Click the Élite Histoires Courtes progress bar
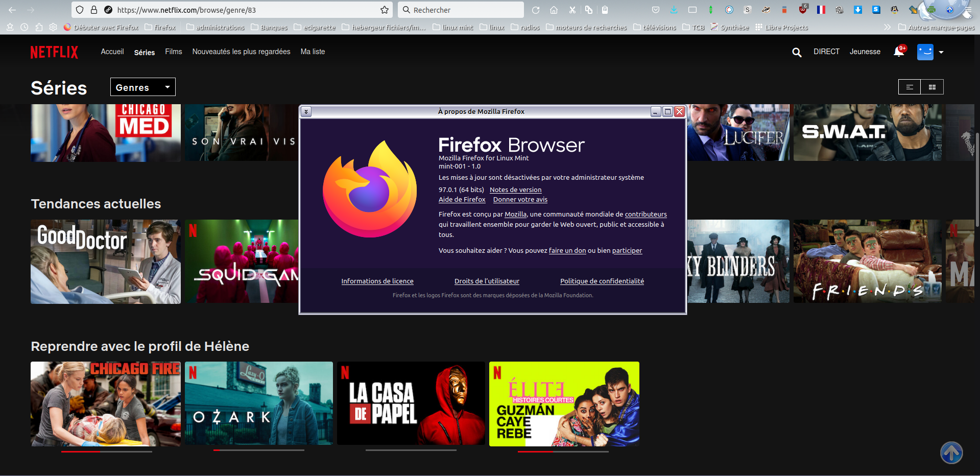 (x=563, y=451)
